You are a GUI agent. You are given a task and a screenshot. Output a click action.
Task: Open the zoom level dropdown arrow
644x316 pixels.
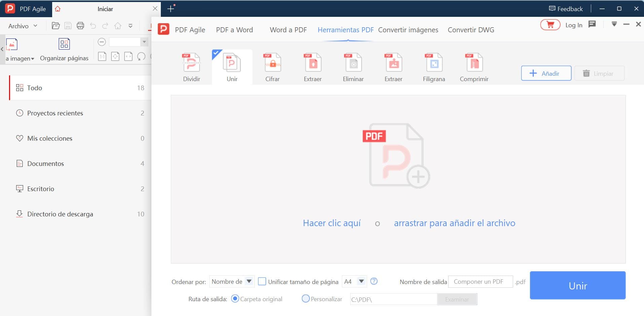(x=144, y=42)
